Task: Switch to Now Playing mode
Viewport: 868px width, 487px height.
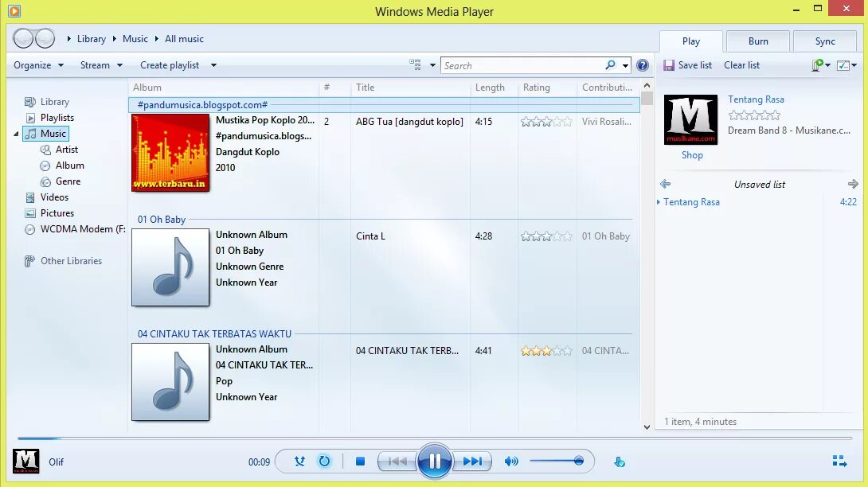Action: (839, 461)
